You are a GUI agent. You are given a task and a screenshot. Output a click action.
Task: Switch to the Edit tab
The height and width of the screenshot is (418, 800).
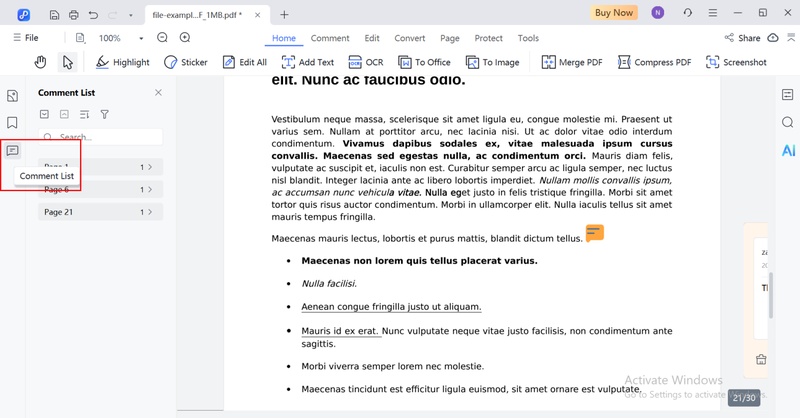click(x=372, y=38)
